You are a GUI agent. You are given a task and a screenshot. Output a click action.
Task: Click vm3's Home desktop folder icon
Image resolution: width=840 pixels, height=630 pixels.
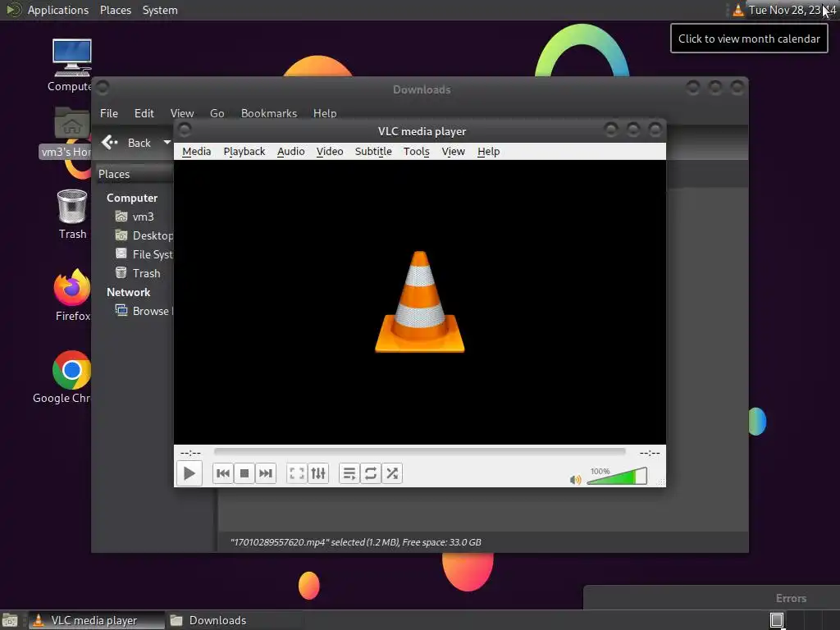72,125
